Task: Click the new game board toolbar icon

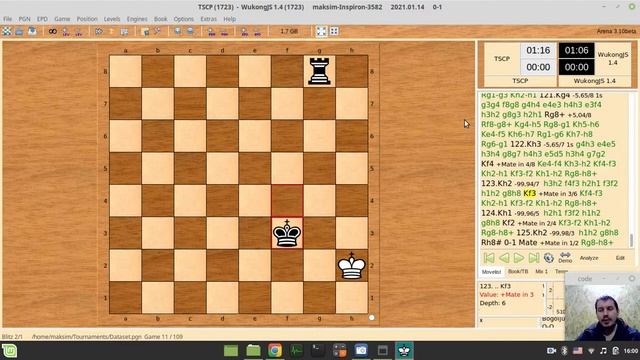Action: point(7,31)
